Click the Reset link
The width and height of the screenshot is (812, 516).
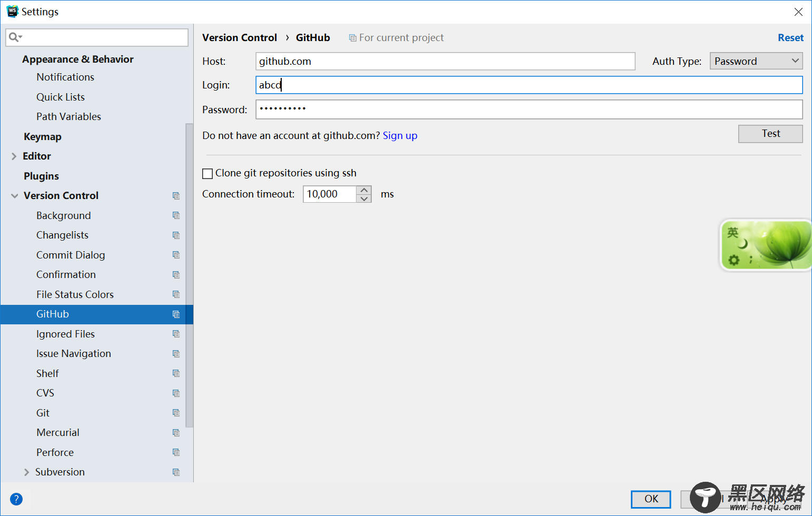[790, 37]
